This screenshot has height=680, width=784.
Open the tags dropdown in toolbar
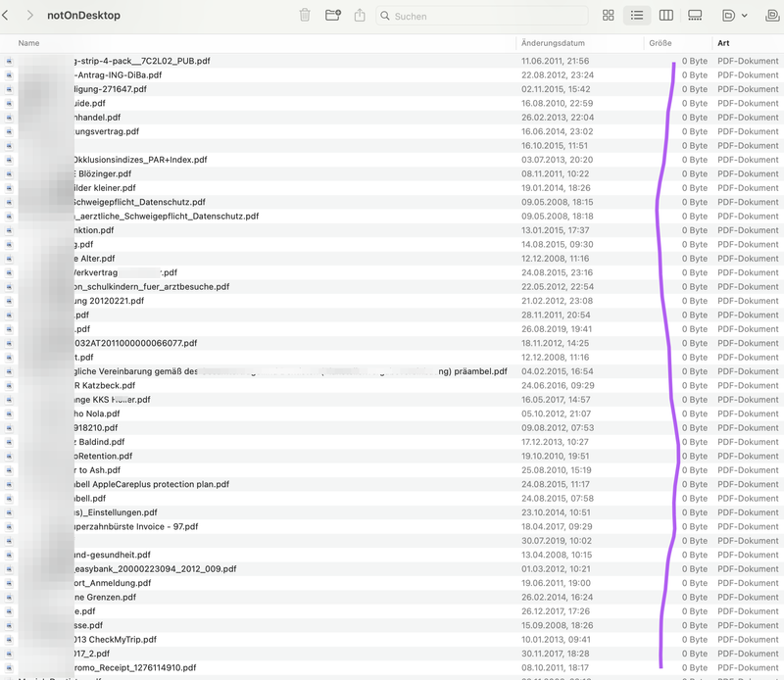coord(733,16)
